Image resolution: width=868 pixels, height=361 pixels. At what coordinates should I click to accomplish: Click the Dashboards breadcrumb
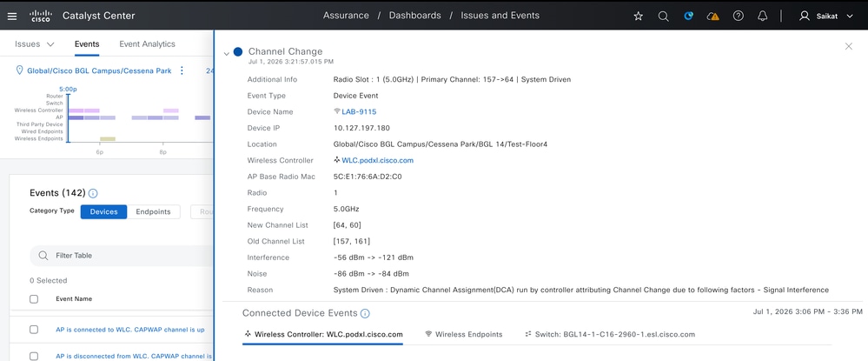click(x=415, y=16)
